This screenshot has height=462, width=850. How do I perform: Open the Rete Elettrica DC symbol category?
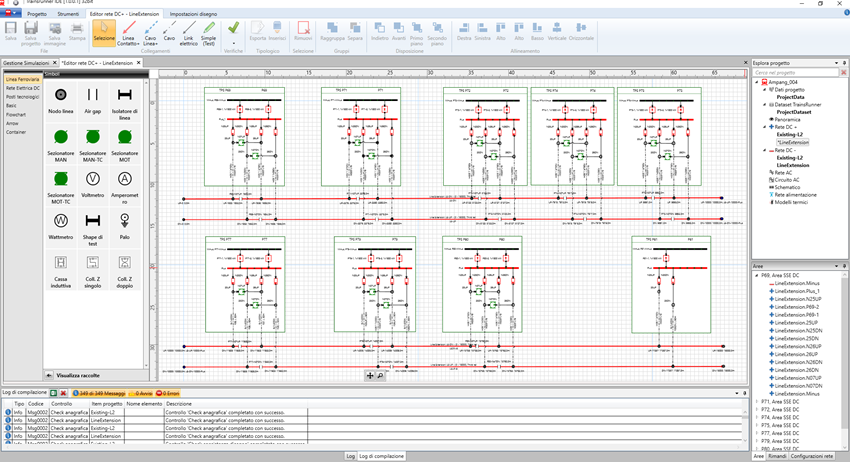click(x=23, y=88)
